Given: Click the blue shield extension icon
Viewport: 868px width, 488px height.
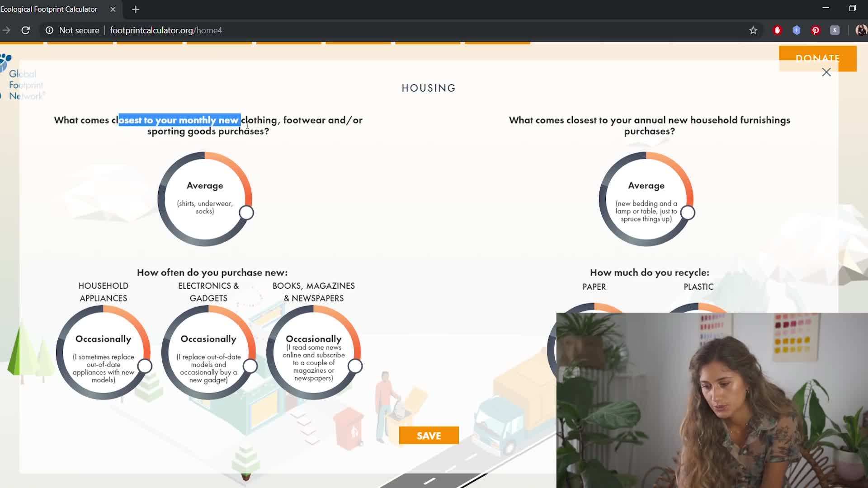Looking at the screenshot, I should click(x=796, y=30).
